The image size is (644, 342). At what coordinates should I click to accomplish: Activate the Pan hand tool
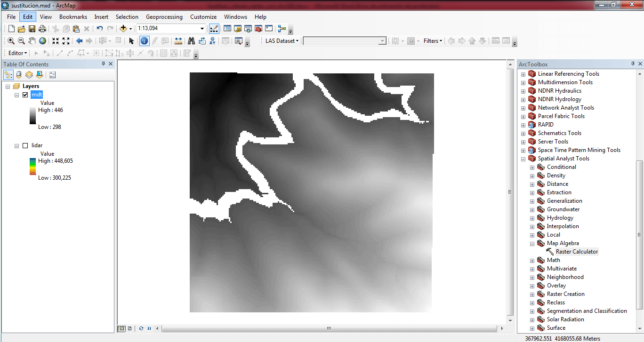32,41
